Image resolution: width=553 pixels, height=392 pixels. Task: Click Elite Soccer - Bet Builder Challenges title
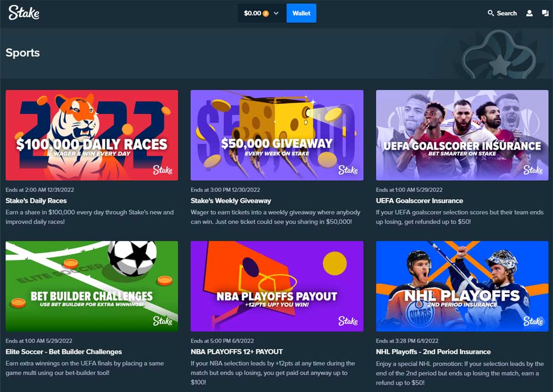(x=64, y=352)
